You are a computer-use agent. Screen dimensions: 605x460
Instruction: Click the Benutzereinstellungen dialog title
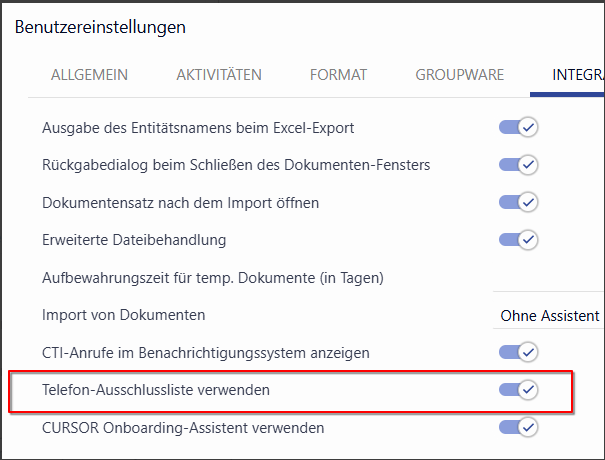[100, 27]
